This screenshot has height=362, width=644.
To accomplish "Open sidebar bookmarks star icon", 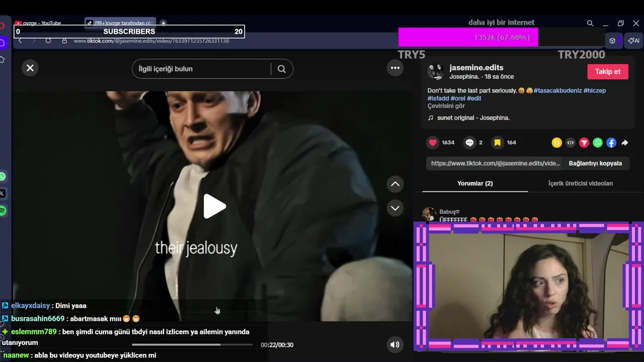I will [2, 60].
